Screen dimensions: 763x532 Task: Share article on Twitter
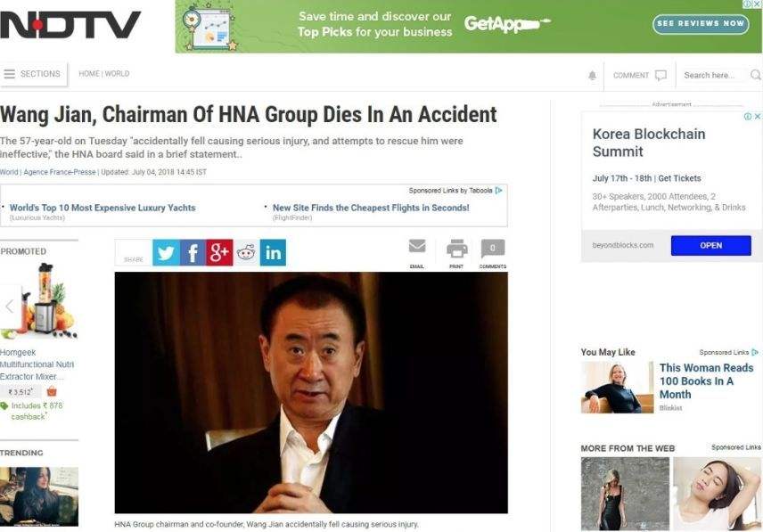click(x=166, y=252)
